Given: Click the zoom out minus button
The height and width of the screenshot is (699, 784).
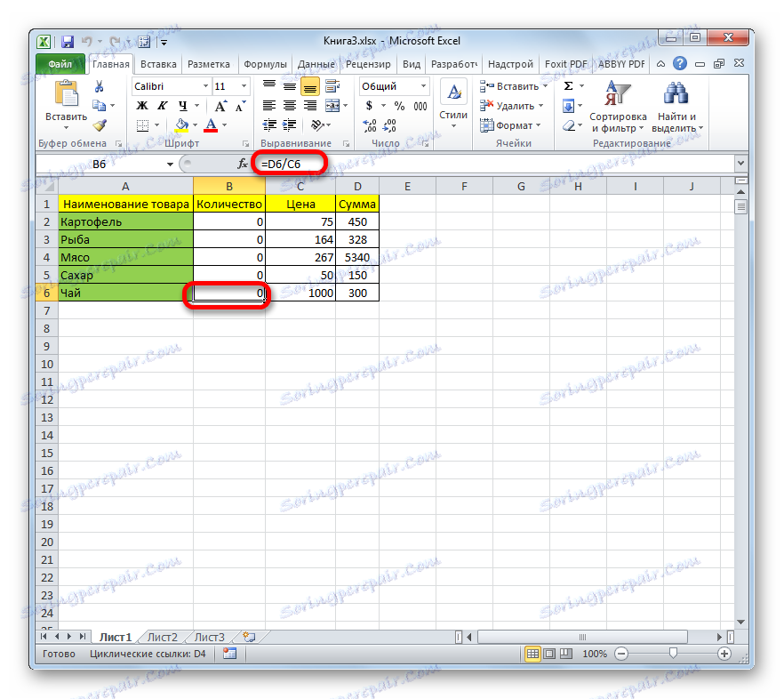Looking at the screenshot, I should pos(621,654).
